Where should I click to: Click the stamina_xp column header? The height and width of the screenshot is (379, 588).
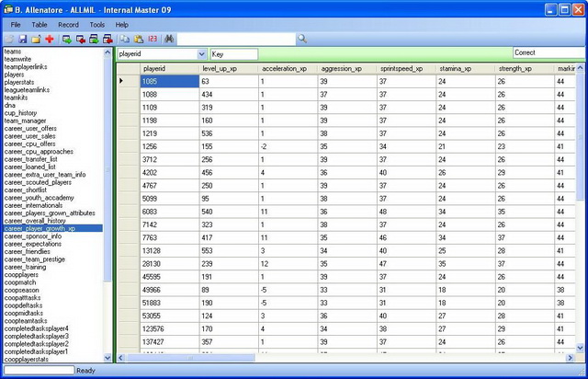point(466,69)
